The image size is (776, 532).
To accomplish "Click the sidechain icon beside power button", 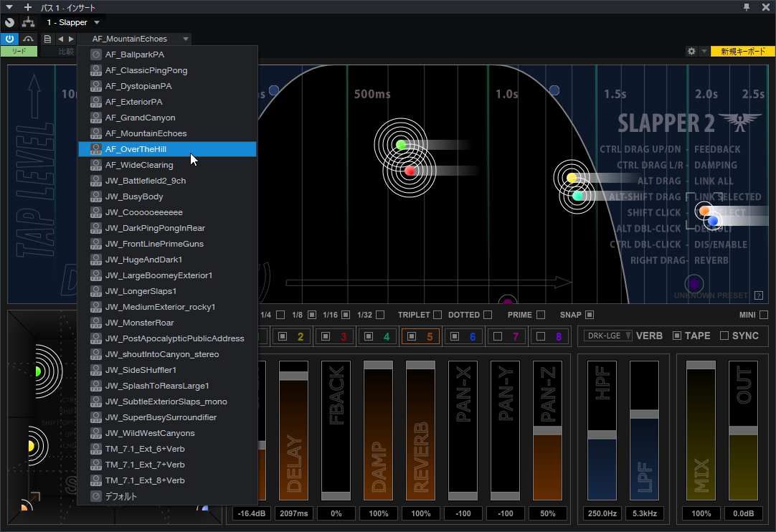I will tap(28, 39).
